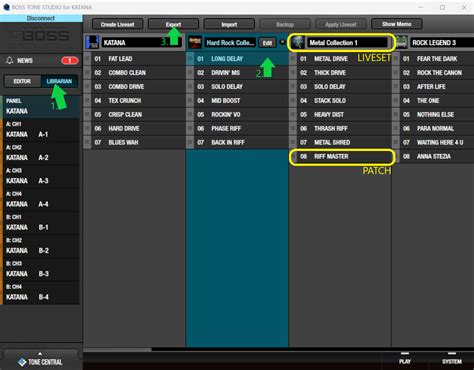Screen dimensions: 474x370
Task: Toggle the handle box of PHASE RIFF patch
Action: (x=190, y=128)
